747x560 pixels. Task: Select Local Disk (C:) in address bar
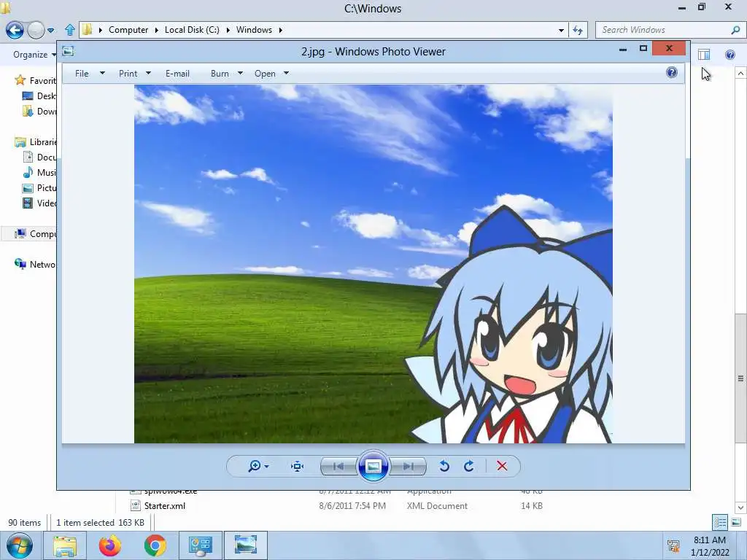coord(192,29)
